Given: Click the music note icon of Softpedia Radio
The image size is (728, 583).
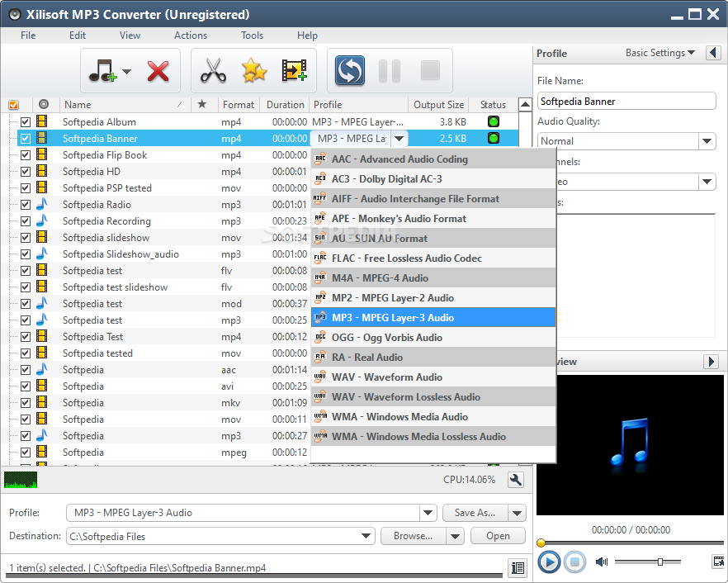Looking at the screenshot, I should tap(42, 204).
